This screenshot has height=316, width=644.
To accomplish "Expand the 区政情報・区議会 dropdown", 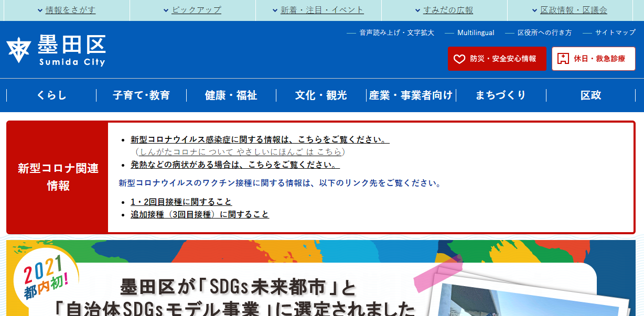I will (570, 10).
